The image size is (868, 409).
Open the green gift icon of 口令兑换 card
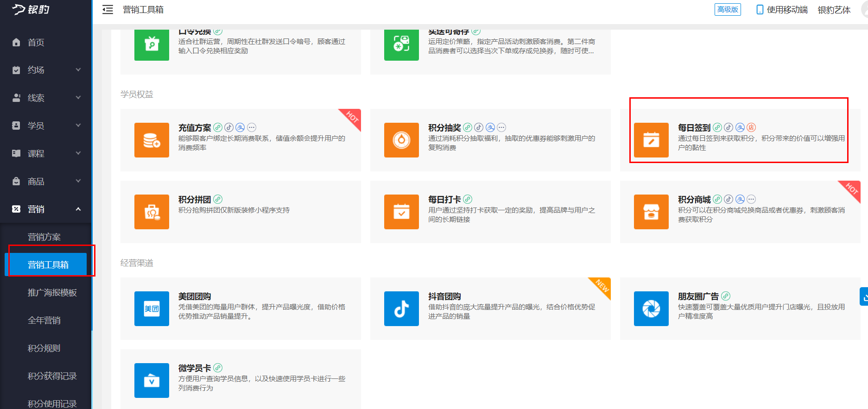point(152,45)
